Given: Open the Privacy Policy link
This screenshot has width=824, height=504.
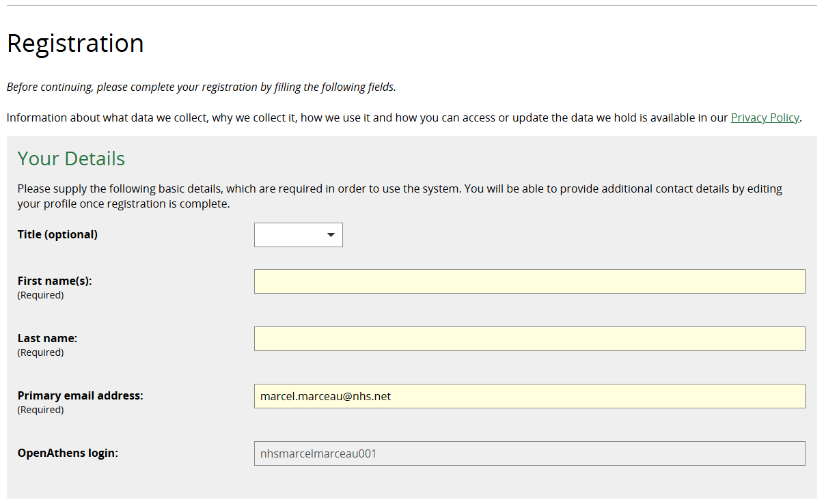Looking at the screenshot, I should tap(765, 117).
